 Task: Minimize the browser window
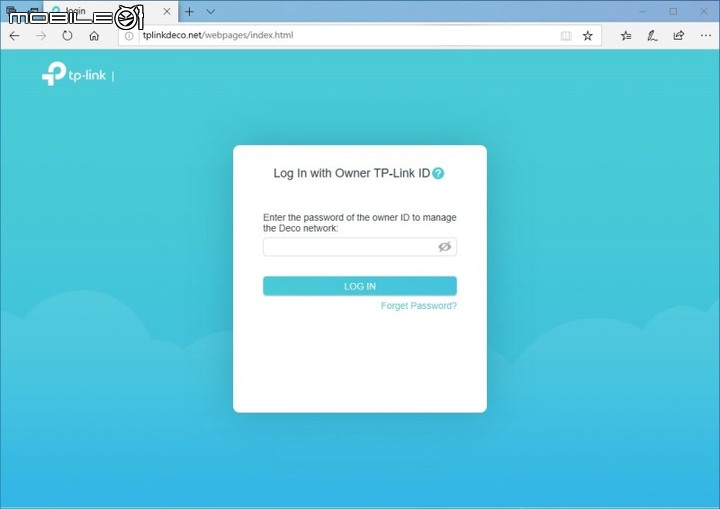[x=642, y=11]
